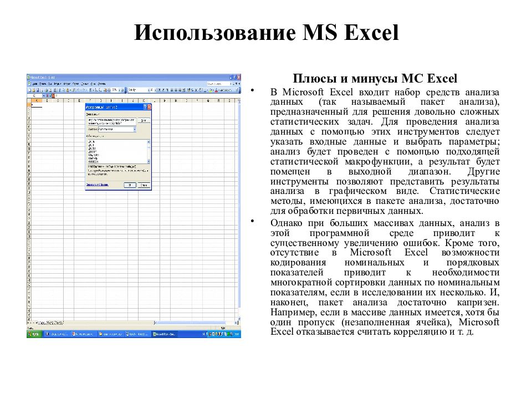Click Cancel button in function wizard dialog
This screenshot has height=399, width=532.
tap(144, 185)
